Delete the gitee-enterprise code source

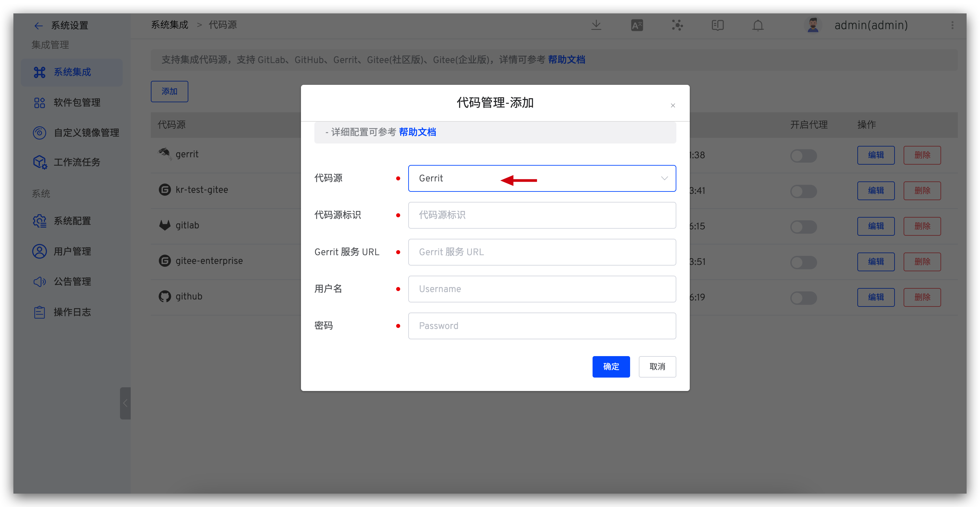[x=922, y=262]
